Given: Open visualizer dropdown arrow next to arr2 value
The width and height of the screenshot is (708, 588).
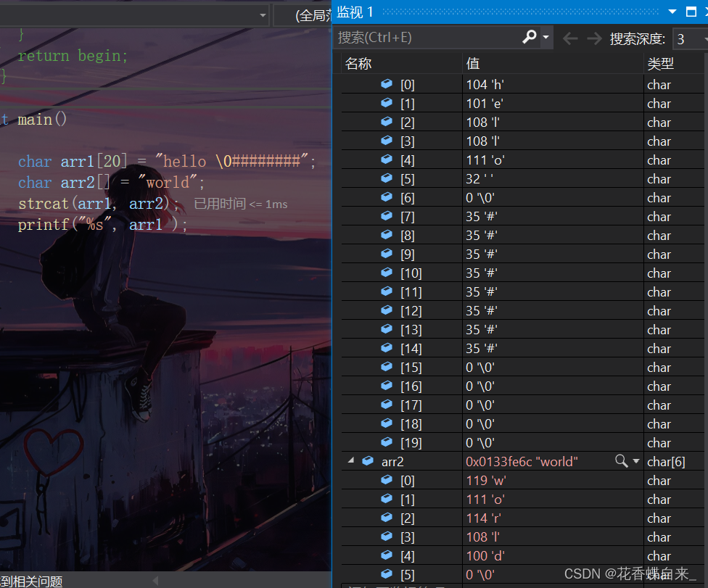Looking at the screenshot, I should pyautogui.click(x=636, y=460).
